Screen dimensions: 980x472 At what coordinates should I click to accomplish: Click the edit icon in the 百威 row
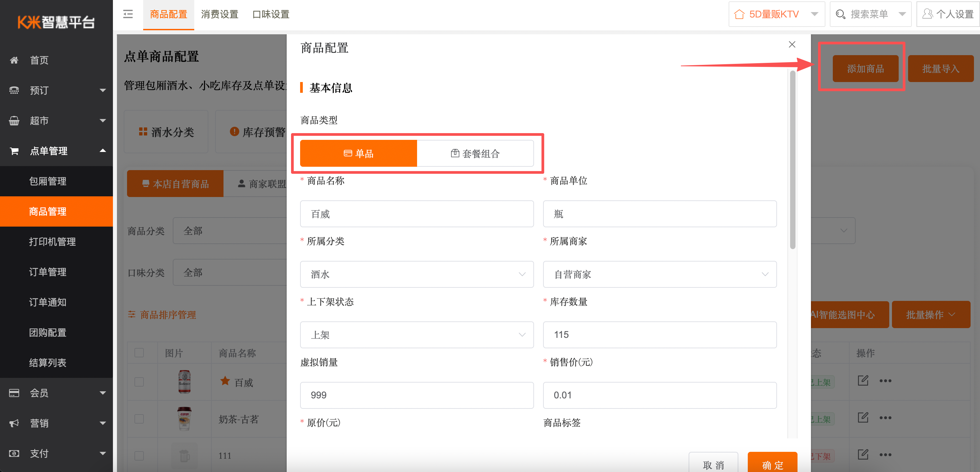click(x=863, y=380)
